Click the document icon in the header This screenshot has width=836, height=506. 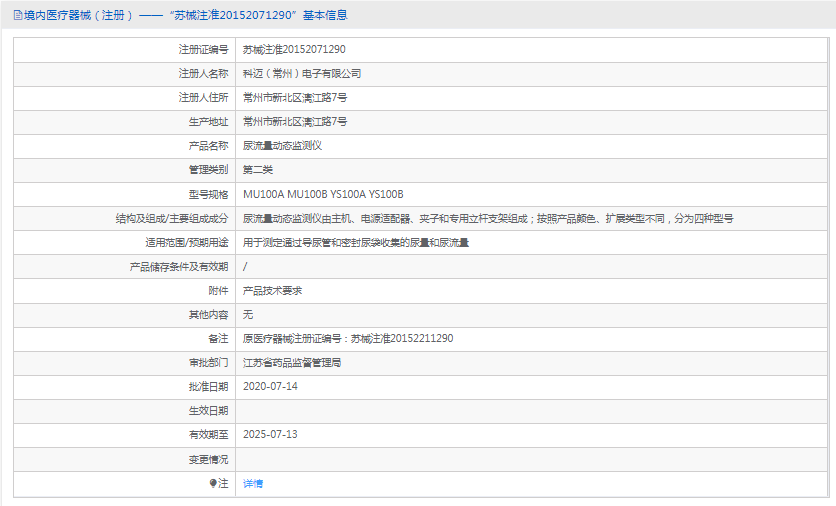[x=18, y=15]
